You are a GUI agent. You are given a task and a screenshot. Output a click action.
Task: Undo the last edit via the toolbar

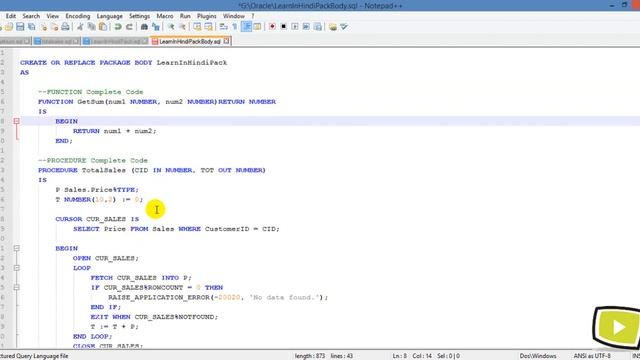pos(118,27)
